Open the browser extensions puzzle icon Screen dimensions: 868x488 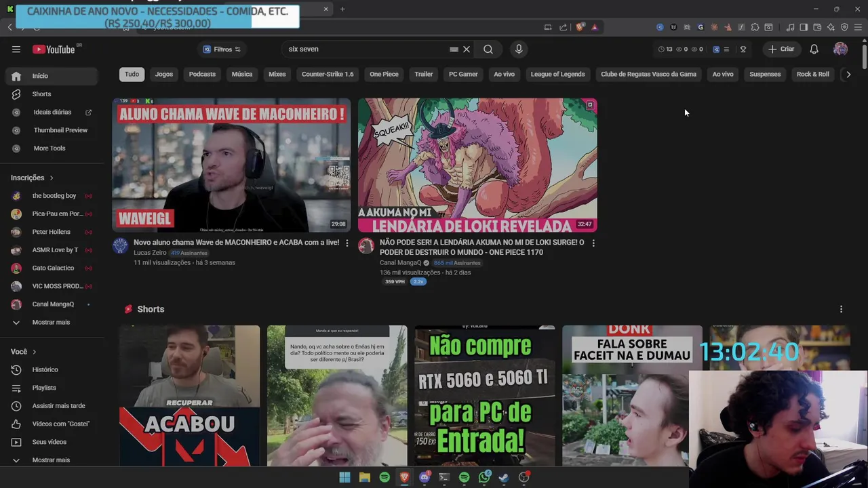[755, 27]
